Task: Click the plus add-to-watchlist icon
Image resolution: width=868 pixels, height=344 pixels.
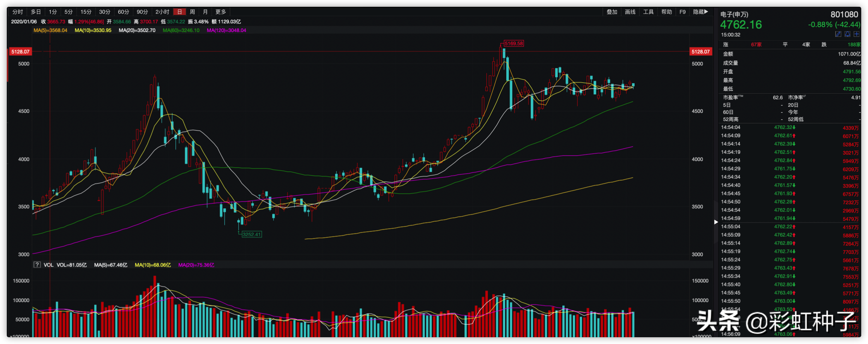Action: (856, 34)
